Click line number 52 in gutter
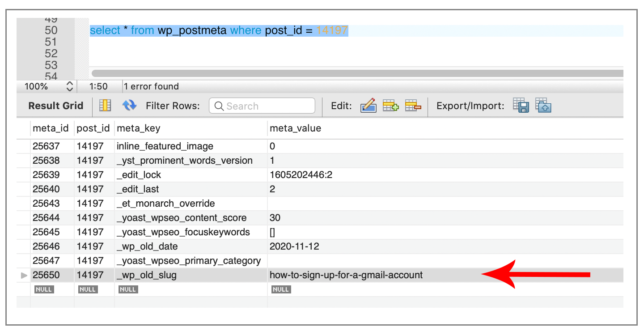 pos(51,54)
